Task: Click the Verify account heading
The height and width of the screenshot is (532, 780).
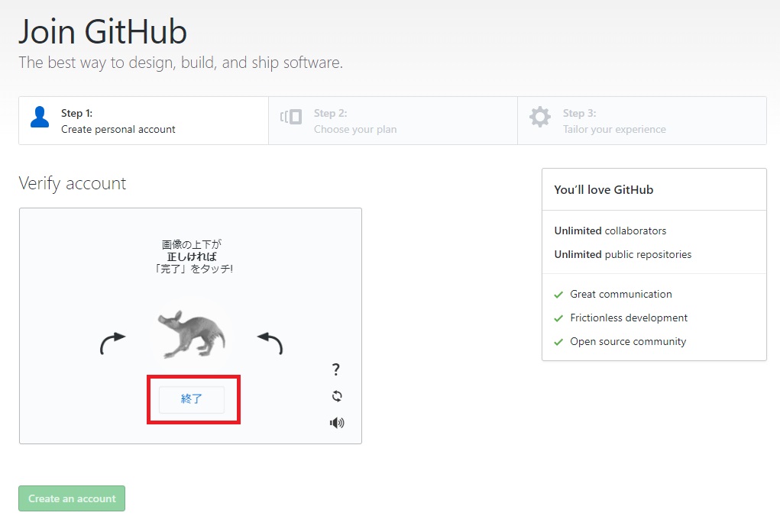Action: (73, 183)
